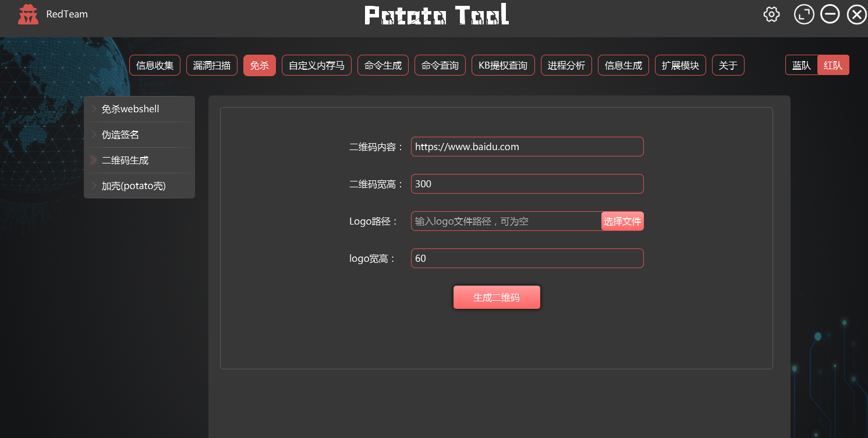
Task: Close the Potato Tool window
Action: 856,15
